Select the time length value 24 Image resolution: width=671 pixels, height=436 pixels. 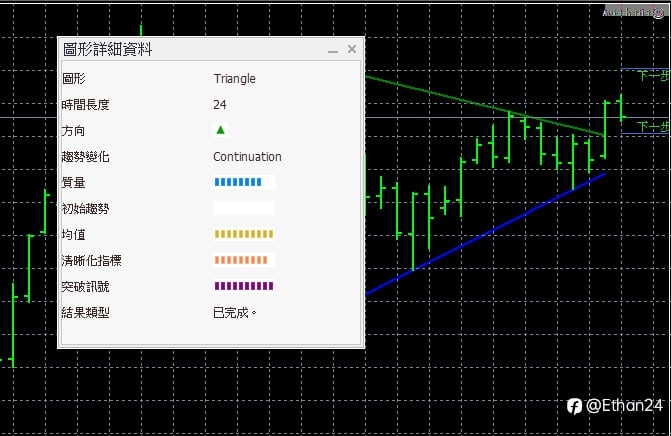[220, 105]
